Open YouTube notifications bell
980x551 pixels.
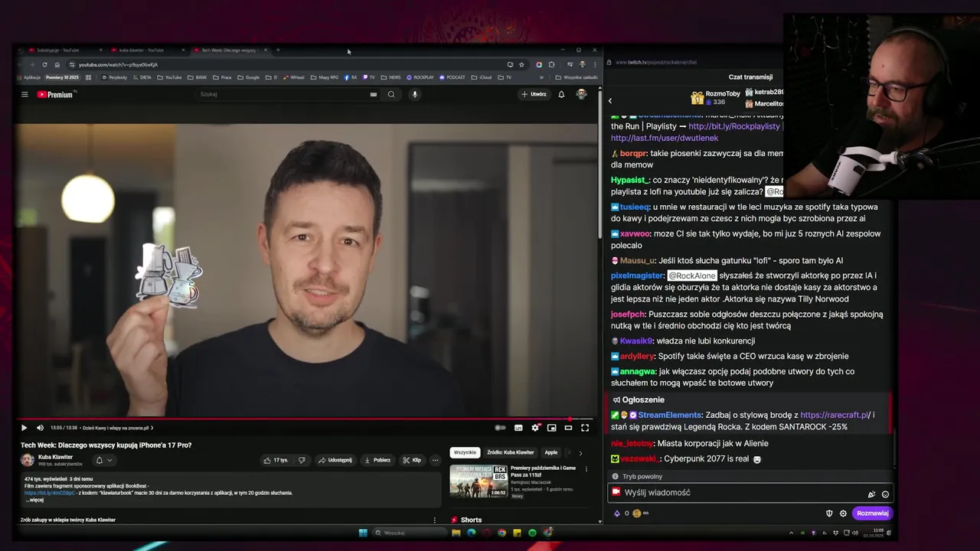(x=561, y=94)
